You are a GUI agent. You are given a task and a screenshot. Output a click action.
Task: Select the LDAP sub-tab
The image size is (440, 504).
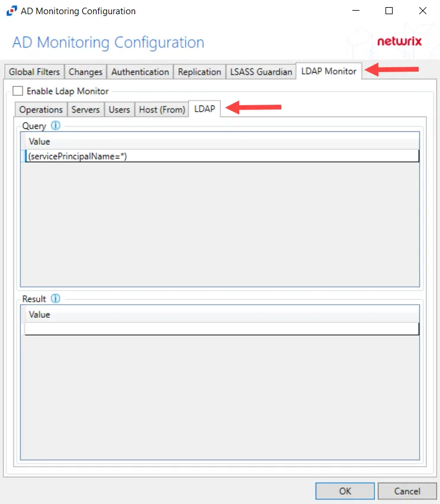click(205, 109)
